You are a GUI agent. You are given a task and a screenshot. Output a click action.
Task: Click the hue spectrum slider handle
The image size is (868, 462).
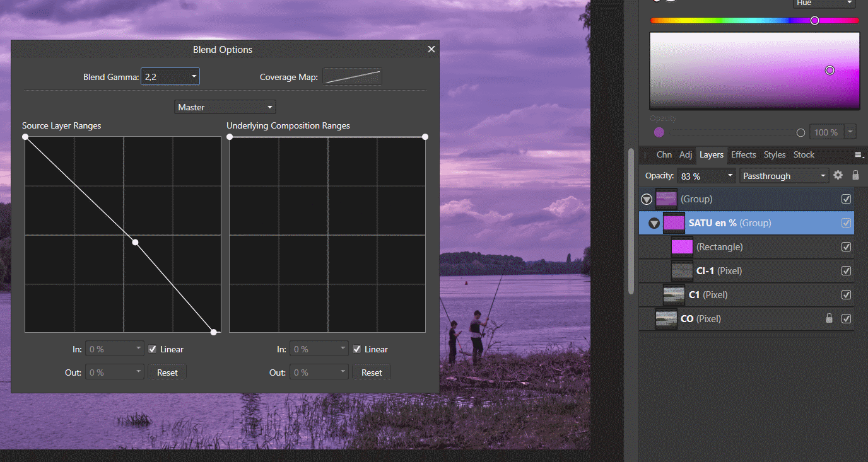click(x=814, y=21)
